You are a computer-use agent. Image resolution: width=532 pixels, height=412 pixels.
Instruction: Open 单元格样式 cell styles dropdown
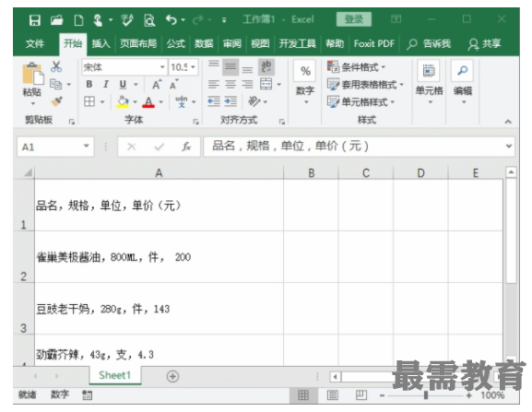coord(361,101)
